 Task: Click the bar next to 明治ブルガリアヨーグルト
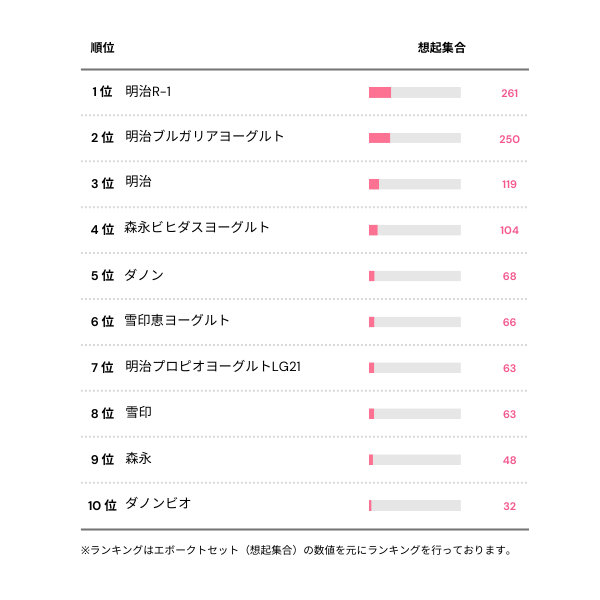[414, 138]
